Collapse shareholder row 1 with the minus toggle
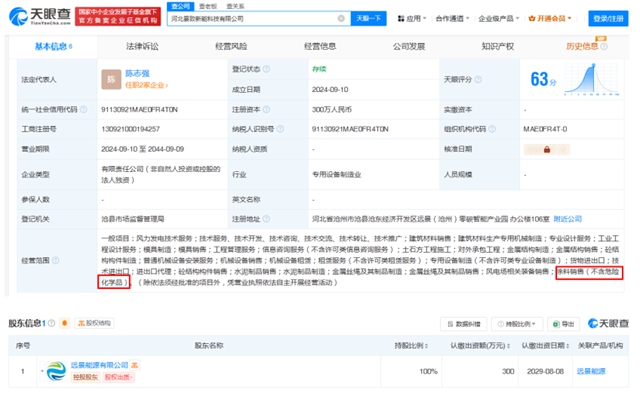The width and height of the screenshot is (640, 393). (42, 371)
